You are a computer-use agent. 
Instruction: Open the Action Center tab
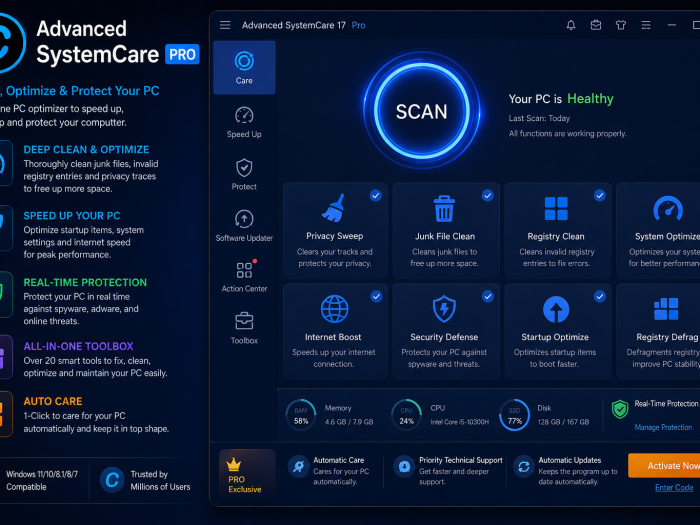click(x=244, y=277)
